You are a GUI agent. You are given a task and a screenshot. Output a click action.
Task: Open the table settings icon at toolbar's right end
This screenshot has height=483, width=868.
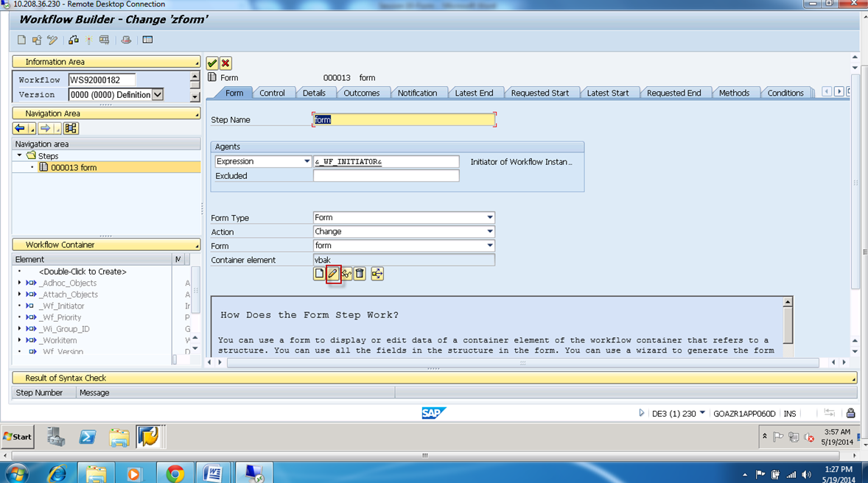(147, 39)
